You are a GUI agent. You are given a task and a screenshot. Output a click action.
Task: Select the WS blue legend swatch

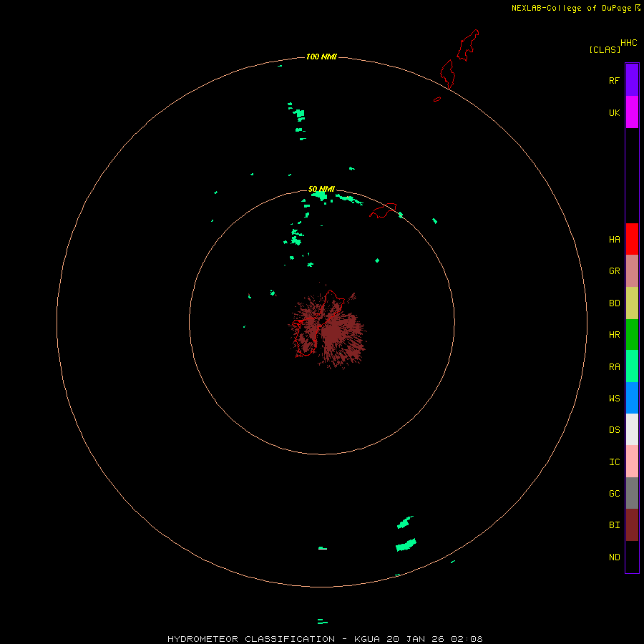(x=632, y=398)
